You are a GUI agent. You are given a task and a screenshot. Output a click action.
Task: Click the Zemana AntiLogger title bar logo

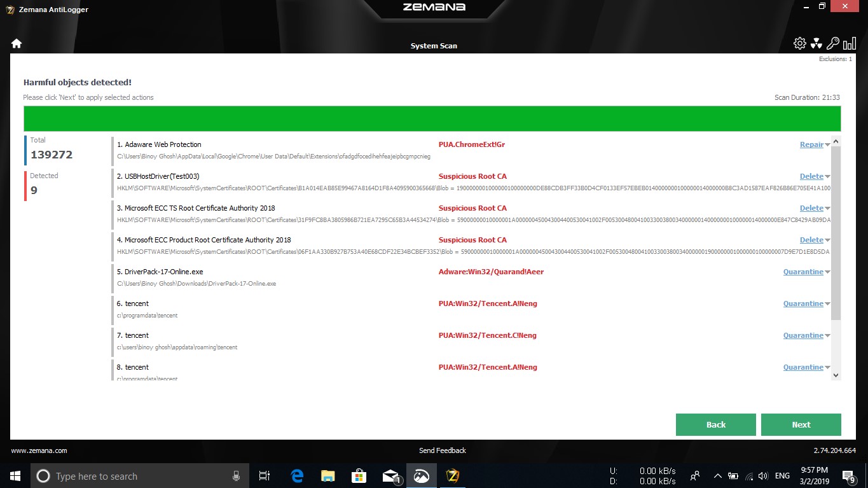(x=10, y=10)
